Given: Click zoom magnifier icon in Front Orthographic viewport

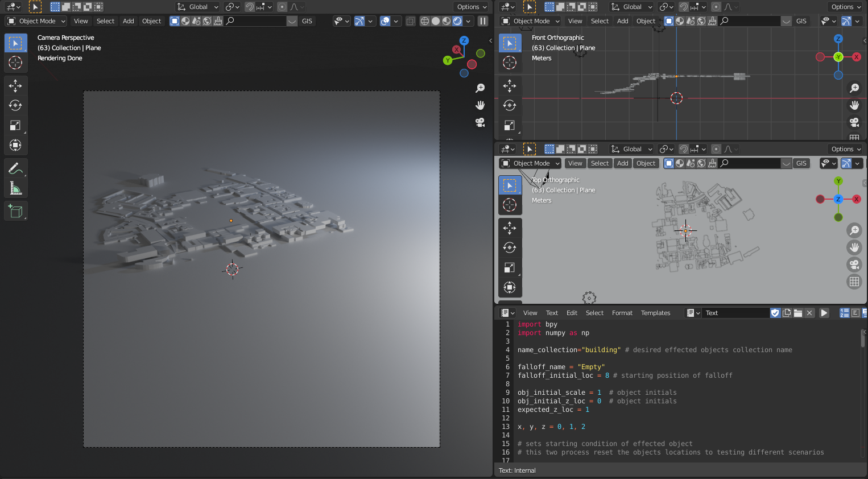Looking at the screenshot, I should [x=854, y=88].
